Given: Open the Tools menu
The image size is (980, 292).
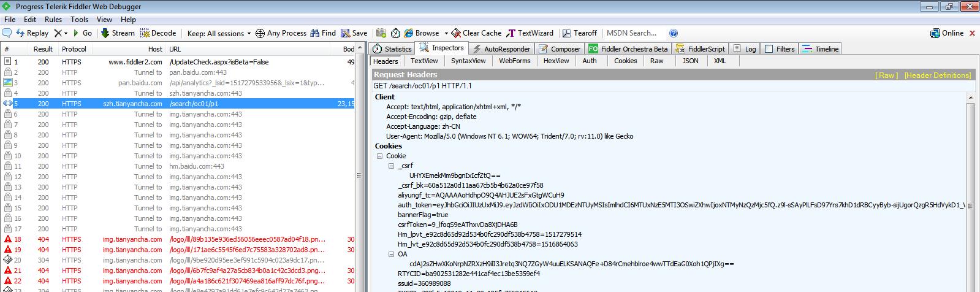Looking at the screenshot, I should pos(79,20).
